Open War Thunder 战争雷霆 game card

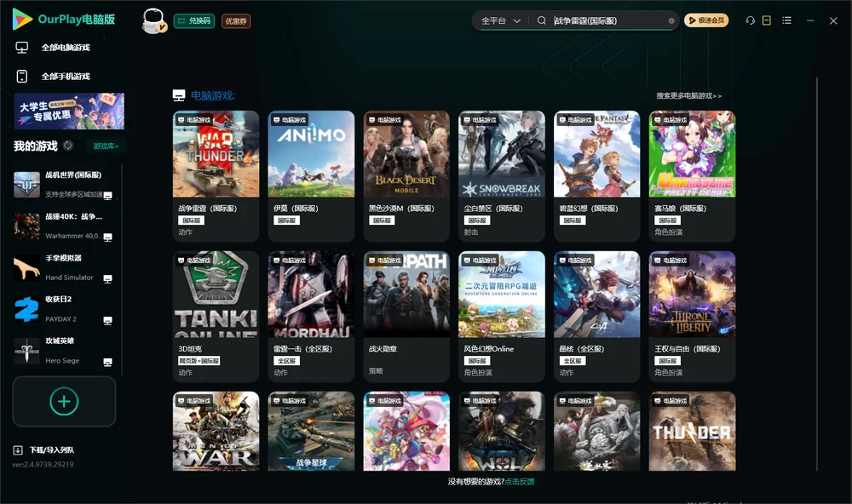pos(216,176)
